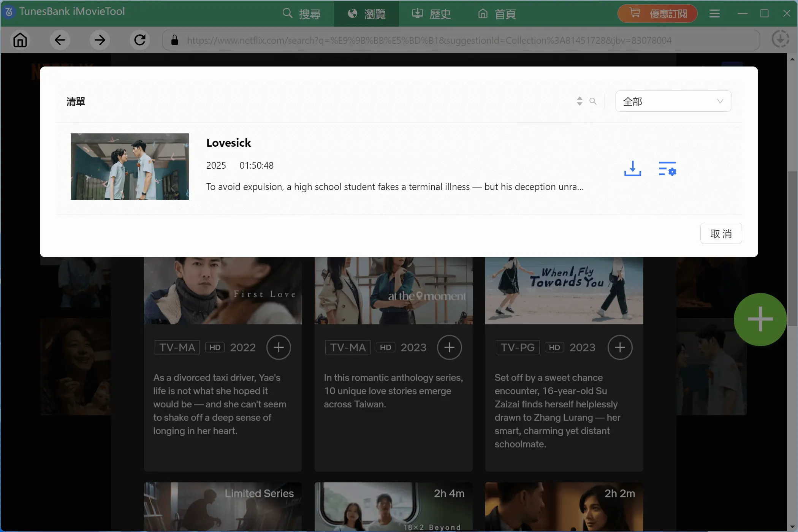Open the 全部 filter dropdown

click(673, 101)
